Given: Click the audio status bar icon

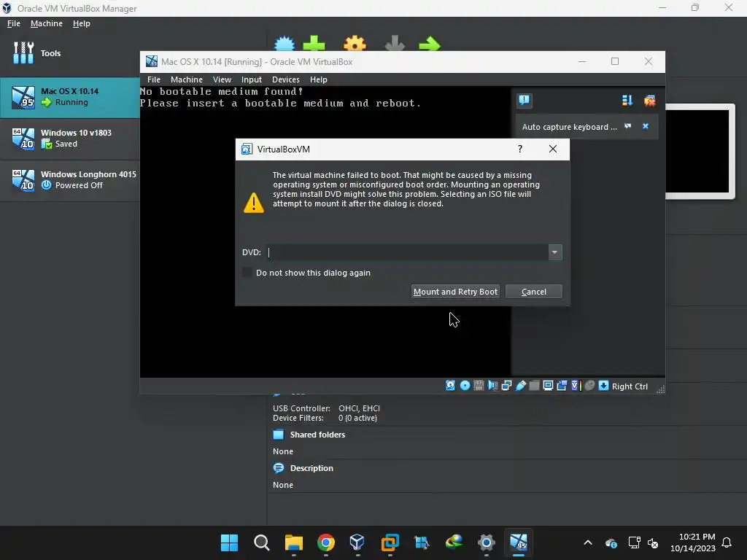Looking at the screenshot, I should (492, 386).
